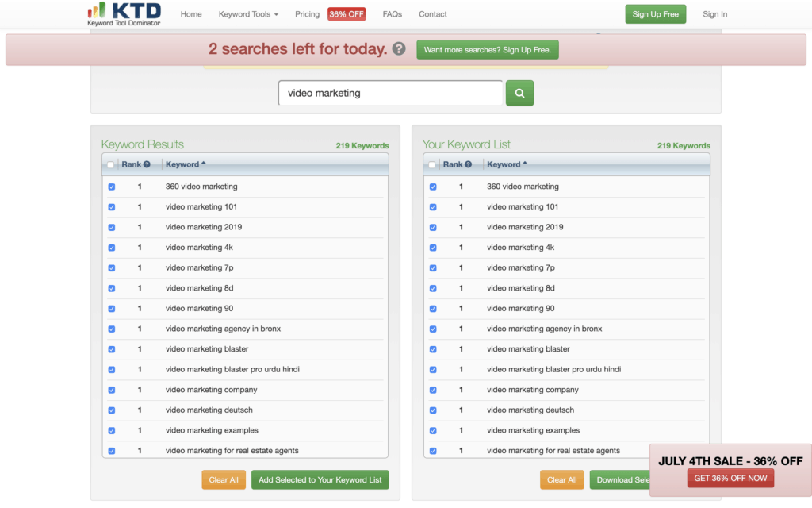Click the 36% OFF badge
The width and height of the screenshot is (812, 508).
click(x=347, y=14)
